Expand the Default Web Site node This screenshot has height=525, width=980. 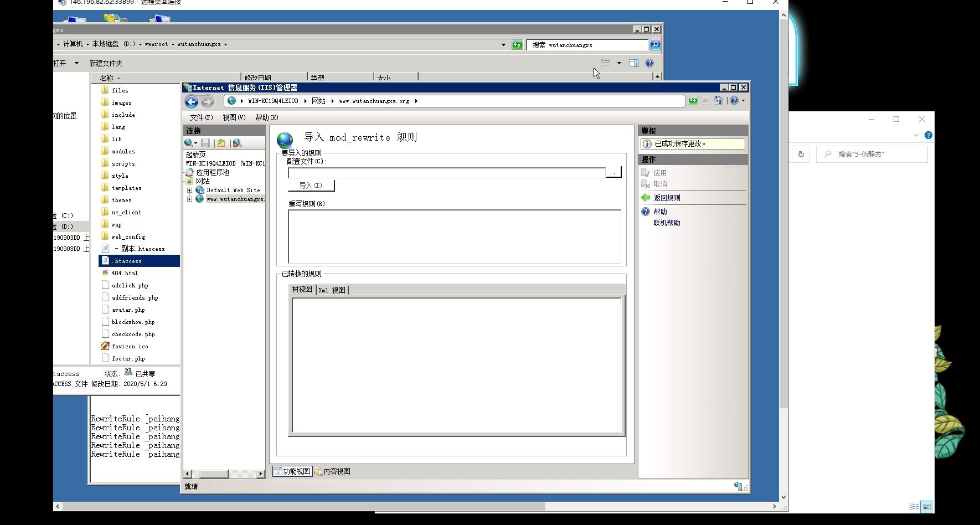coord(189,190)
